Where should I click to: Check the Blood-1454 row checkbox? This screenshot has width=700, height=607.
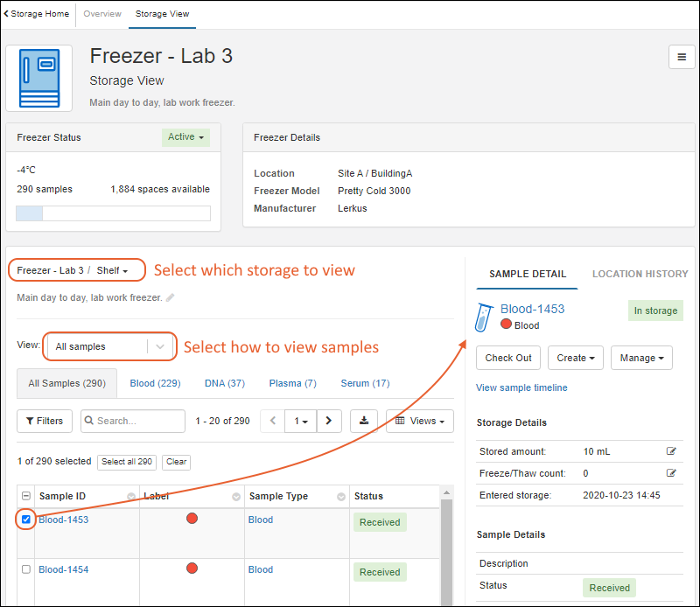(25, 569)
